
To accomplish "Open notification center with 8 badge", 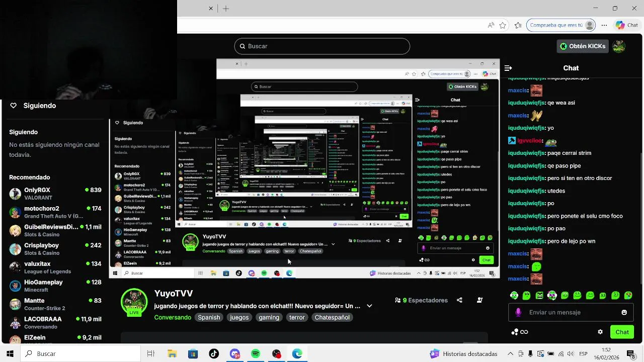I will 630,354.
